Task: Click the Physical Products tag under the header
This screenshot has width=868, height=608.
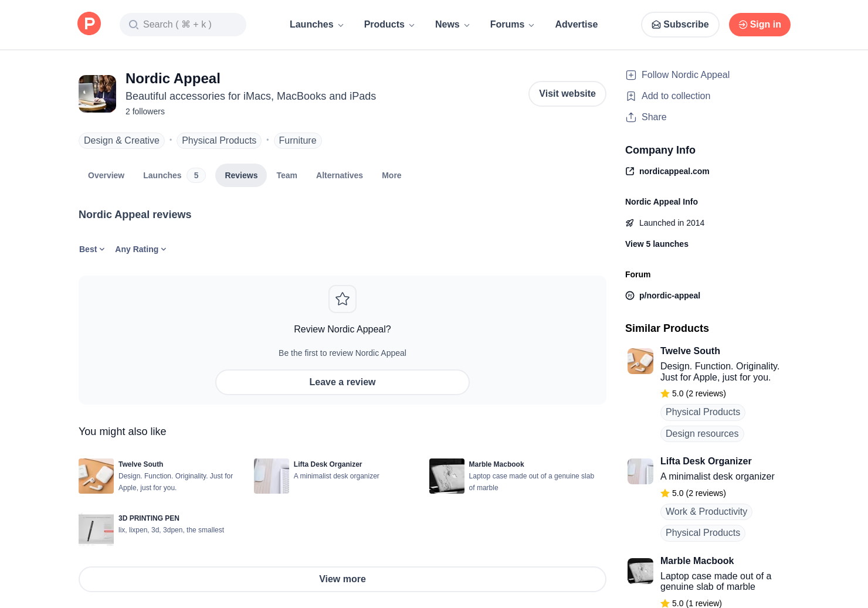Action: tap(219, 141)
